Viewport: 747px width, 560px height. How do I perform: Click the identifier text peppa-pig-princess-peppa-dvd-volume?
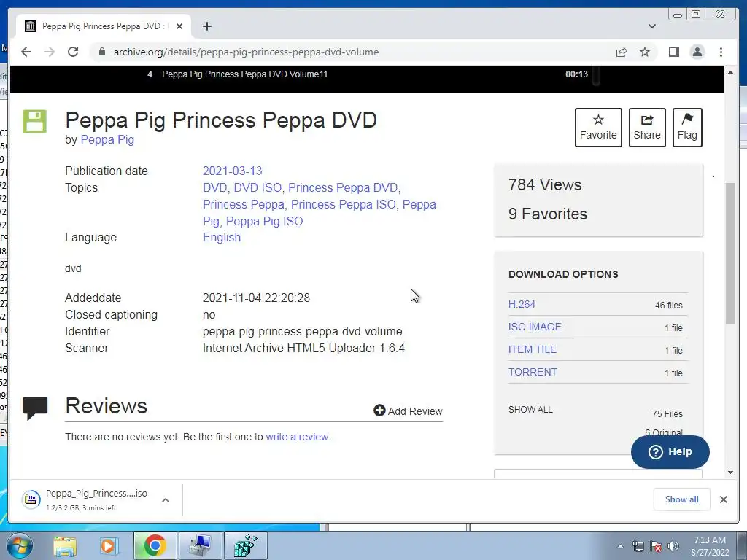click(x=302, y=332)
